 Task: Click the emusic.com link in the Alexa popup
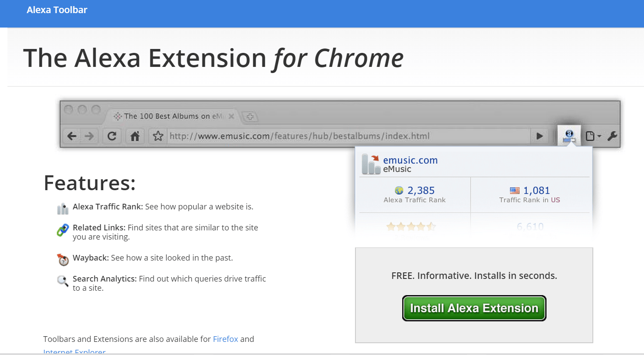point(410,160)
